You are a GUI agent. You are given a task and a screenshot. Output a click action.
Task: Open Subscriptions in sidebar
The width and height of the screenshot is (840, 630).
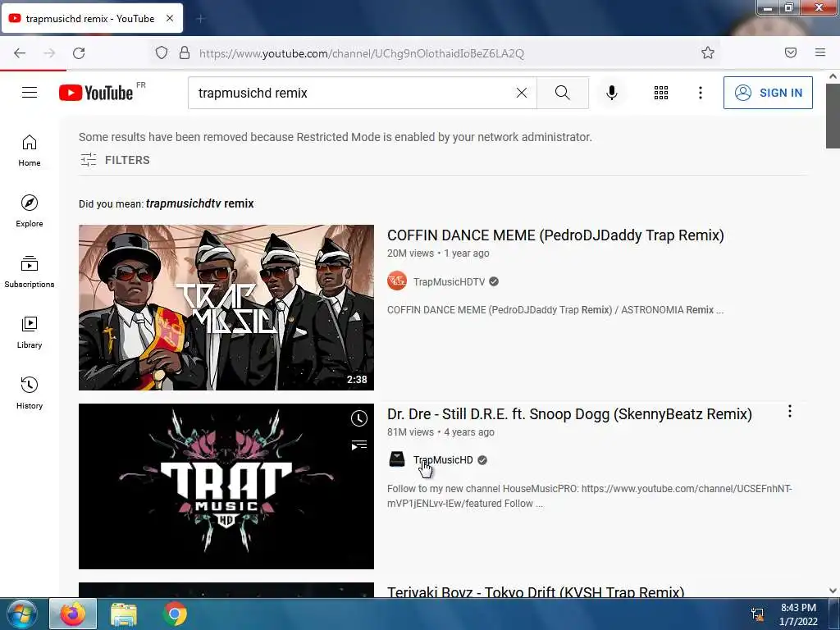click(x=30, y=272)
